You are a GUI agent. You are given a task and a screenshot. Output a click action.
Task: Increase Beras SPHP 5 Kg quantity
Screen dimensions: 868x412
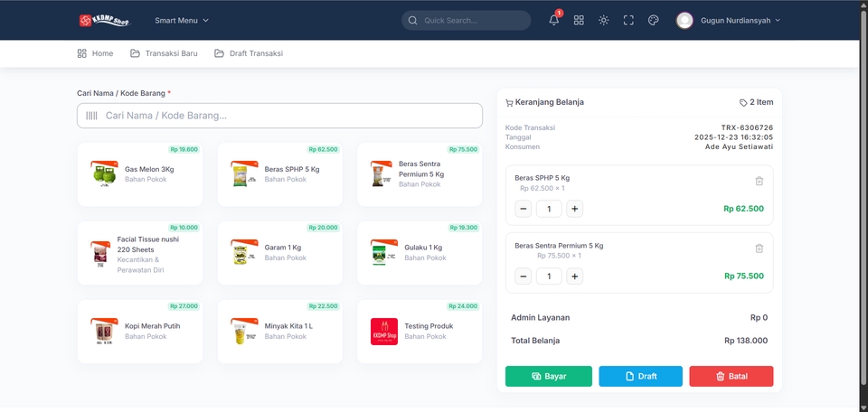point(575,209)
